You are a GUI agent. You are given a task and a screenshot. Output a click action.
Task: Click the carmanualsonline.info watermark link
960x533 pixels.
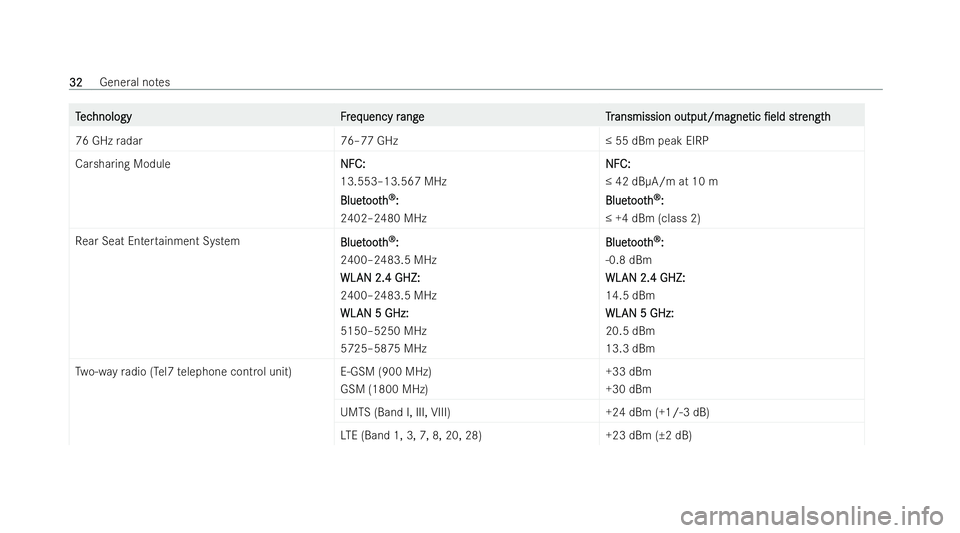[x=811, y=515]
